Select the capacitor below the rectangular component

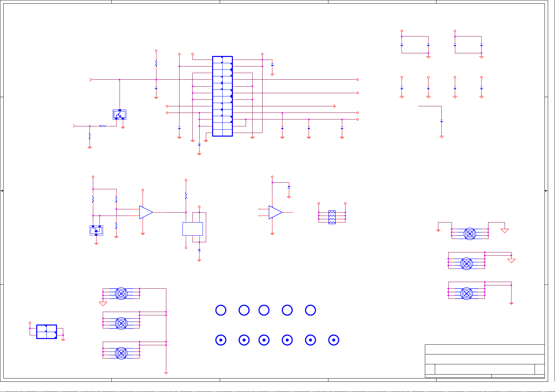[x=199, y=250]
